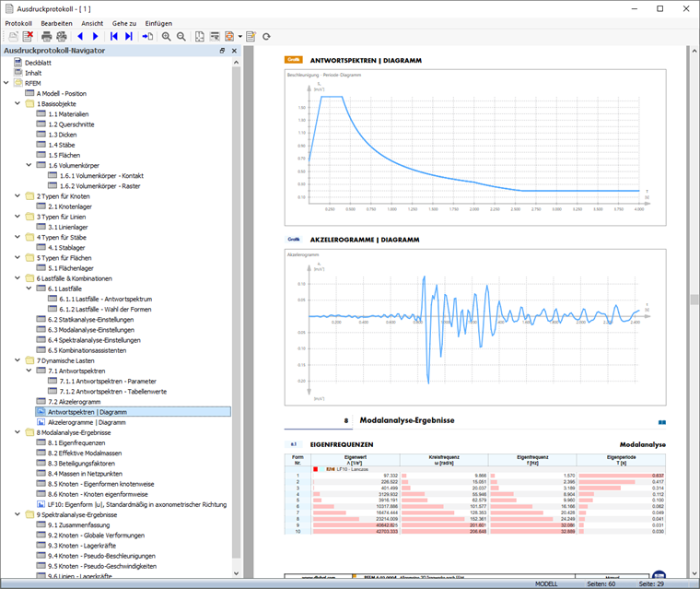The width and height of the screenshot is (700, 589).
Task: Open the Protokoll menu
Action: (x=18, y=21)
